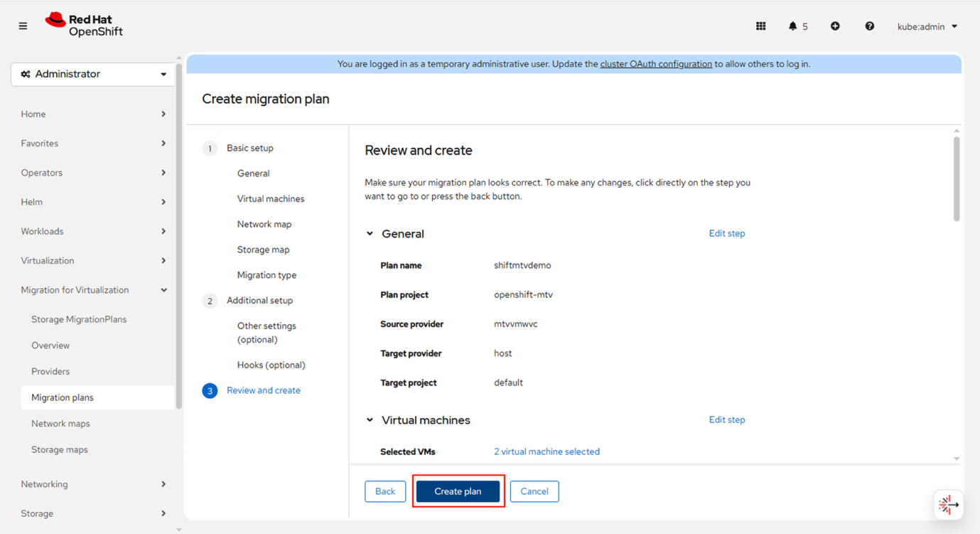Go to Basic setup wizard step
The height and width of the screenshot is (534, 980).
coord(250,148)
